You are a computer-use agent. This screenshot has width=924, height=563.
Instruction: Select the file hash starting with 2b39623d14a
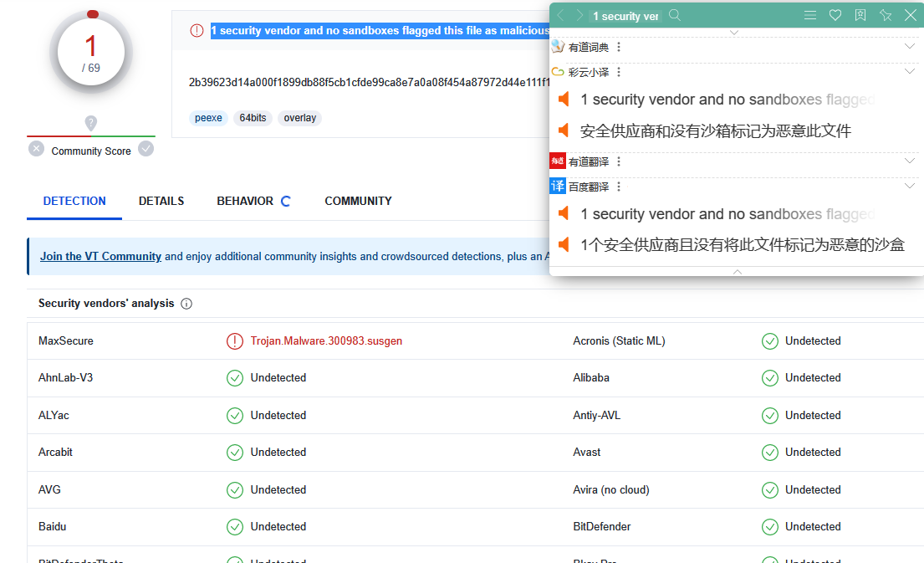pyautogui.click(x=369, y=83)
